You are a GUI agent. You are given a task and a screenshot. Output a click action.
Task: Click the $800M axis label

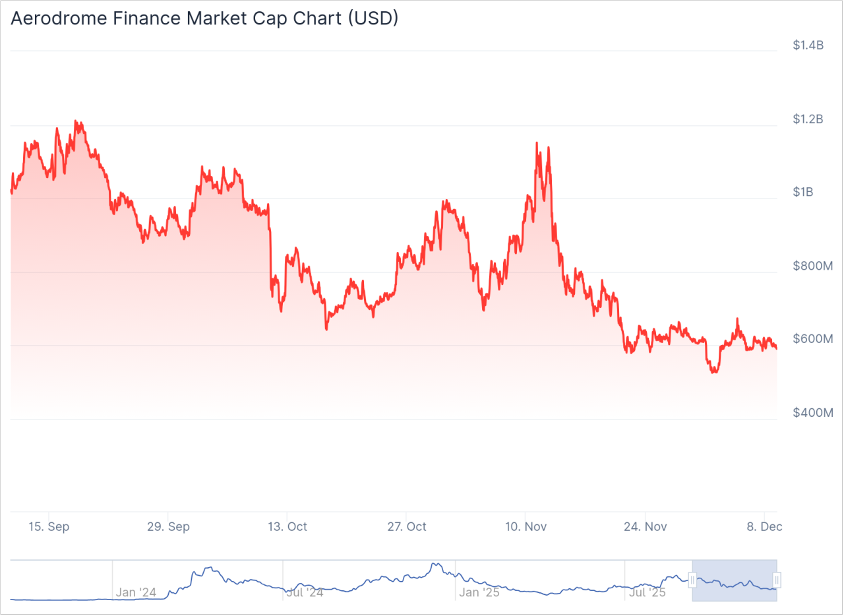pyautogui.click(x=811, y=266)
